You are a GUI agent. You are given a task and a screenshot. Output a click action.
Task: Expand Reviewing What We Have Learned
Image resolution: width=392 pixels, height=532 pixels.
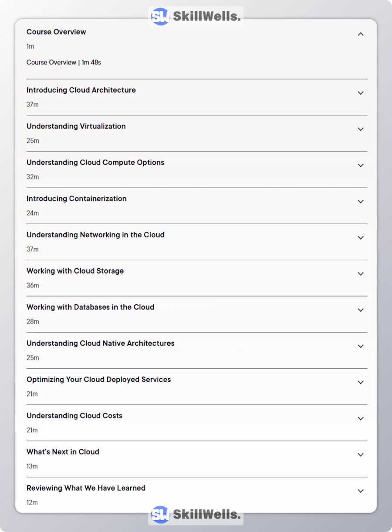(x=361, y=491)
